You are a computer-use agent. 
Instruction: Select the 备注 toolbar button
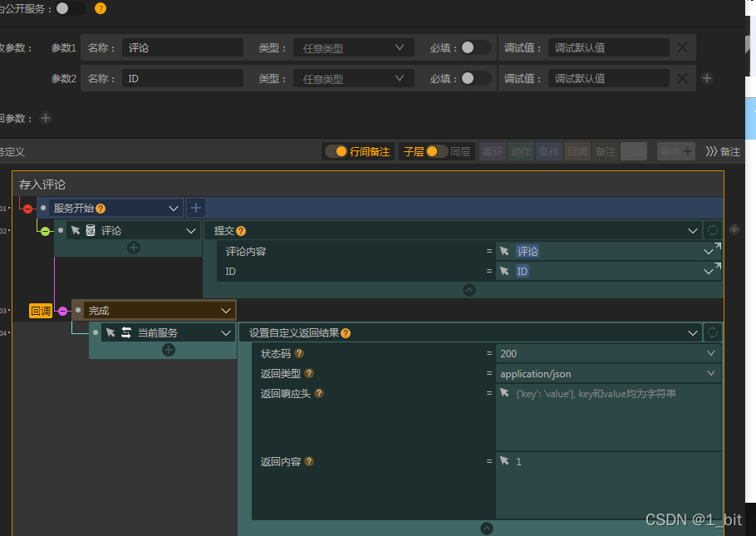coord(605,151)
